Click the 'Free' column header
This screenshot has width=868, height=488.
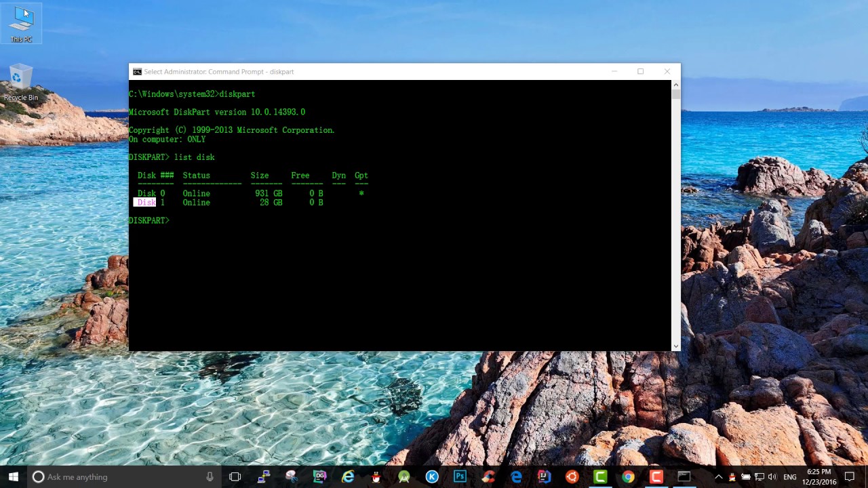tap(300, 175)
